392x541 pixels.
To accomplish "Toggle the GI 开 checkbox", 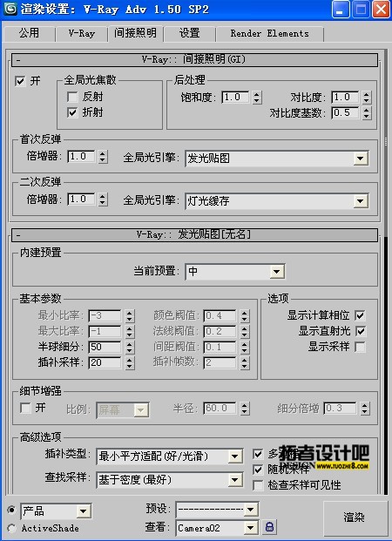I will [x=20, y=81].
